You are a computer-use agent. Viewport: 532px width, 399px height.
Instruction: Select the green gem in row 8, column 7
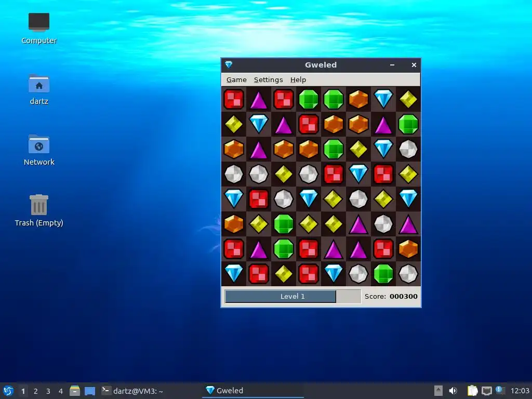pyautogui.click(x=383, y=273)
